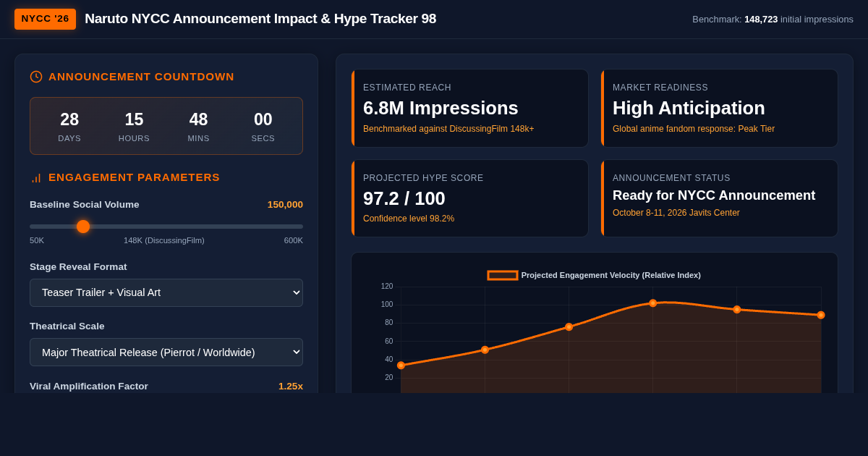This screenshot has height=456, width=868.
Task: Click the Viral Amplification Factor label
Action: [x=89, y=387]
